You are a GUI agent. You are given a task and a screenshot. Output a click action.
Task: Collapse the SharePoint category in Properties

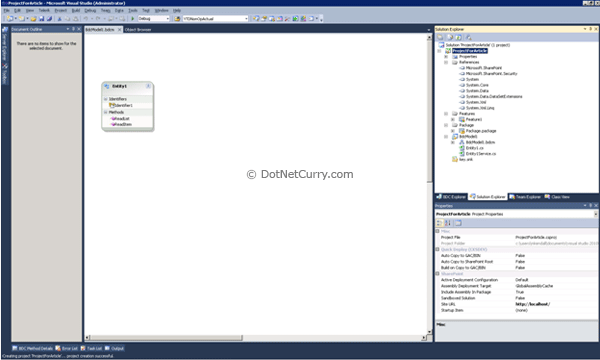pyautogui.click(x=437, y=274)
